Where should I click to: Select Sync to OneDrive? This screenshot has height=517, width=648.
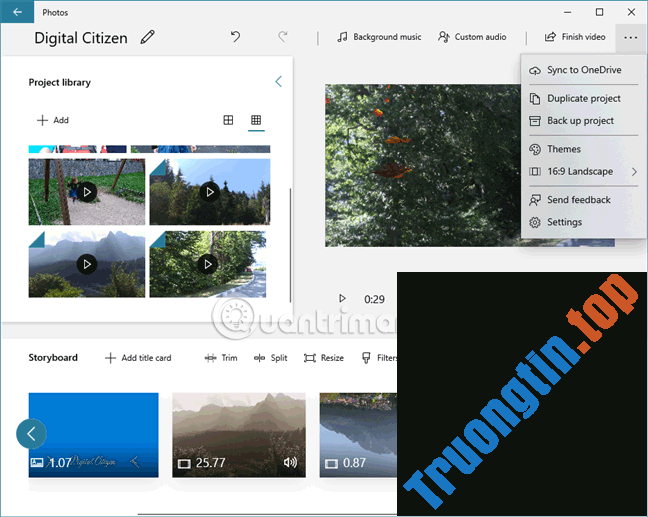pos(583,70)
